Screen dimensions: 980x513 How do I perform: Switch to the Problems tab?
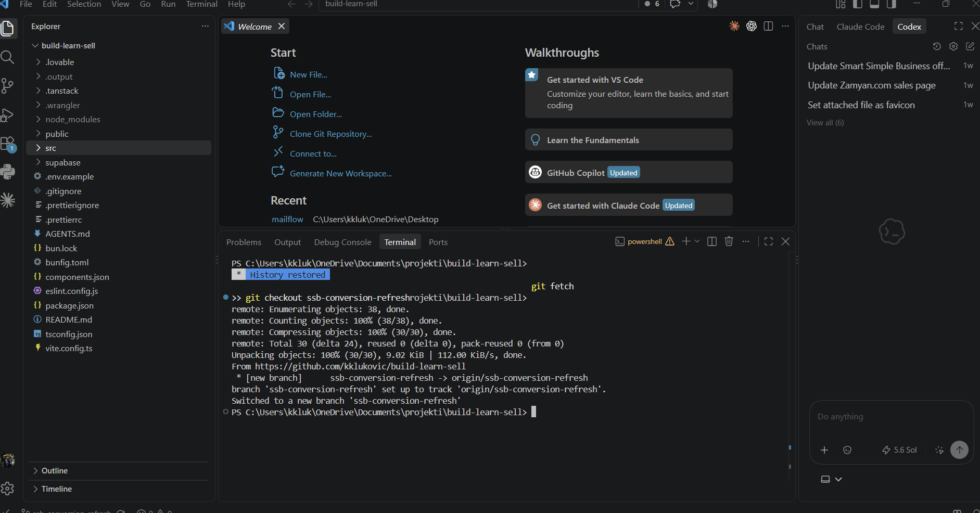coord(244,242)
